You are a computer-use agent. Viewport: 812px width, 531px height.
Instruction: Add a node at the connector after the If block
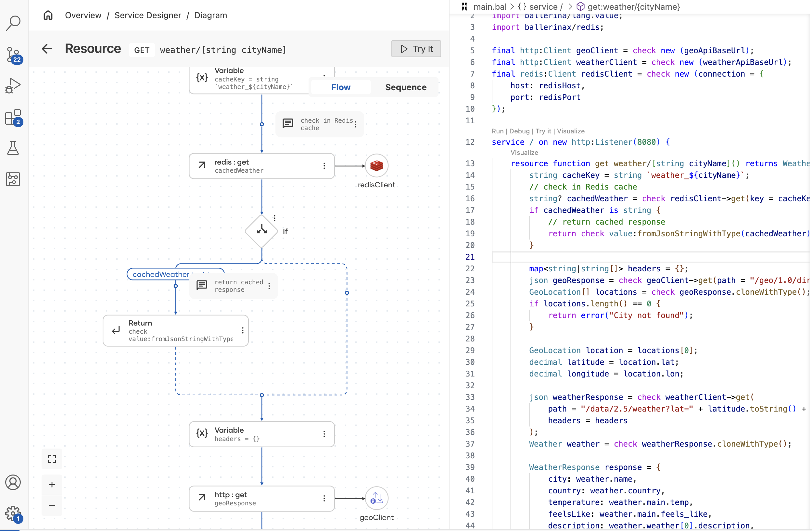pos(262,395)
